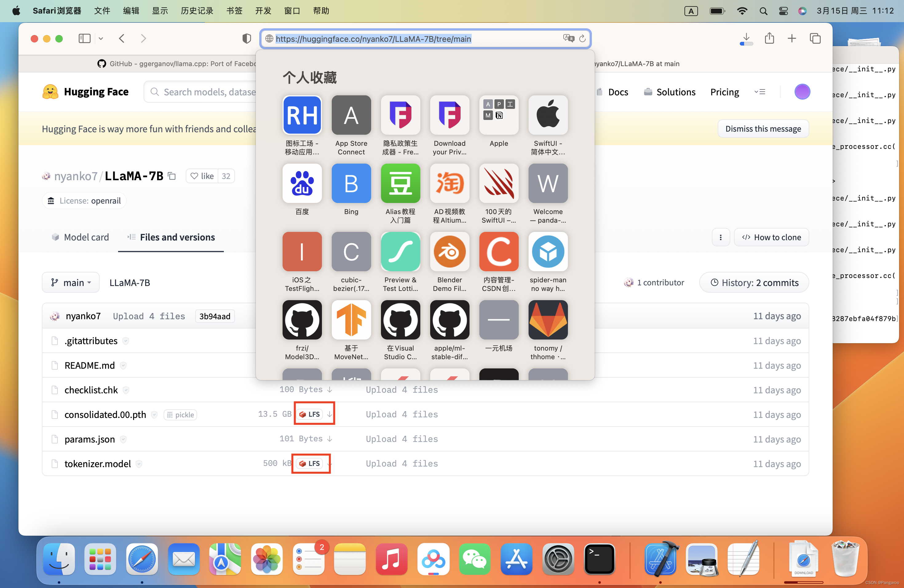Viewport: 904px width, 588px height.
Task: Switch to Files and versions tab
Action: (x=170, y=237)
